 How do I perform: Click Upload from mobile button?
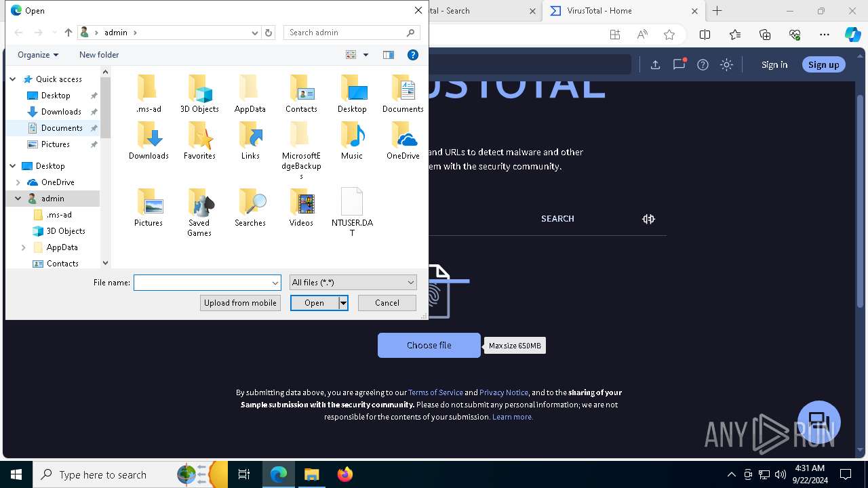point(241,303)
